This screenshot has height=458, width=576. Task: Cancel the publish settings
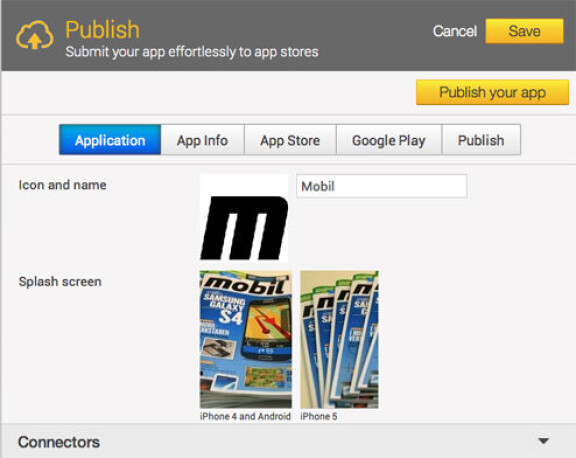[455, 31]
